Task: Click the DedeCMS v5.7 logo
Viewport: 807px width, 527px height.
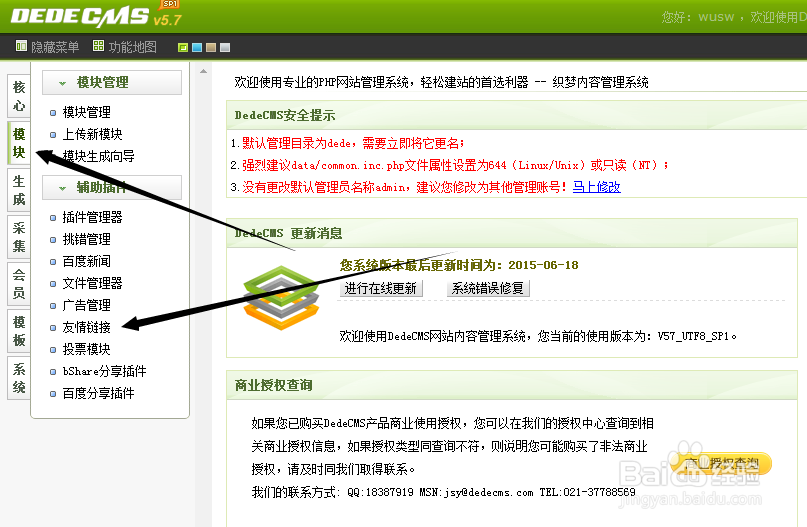Action: pos(96,15)
